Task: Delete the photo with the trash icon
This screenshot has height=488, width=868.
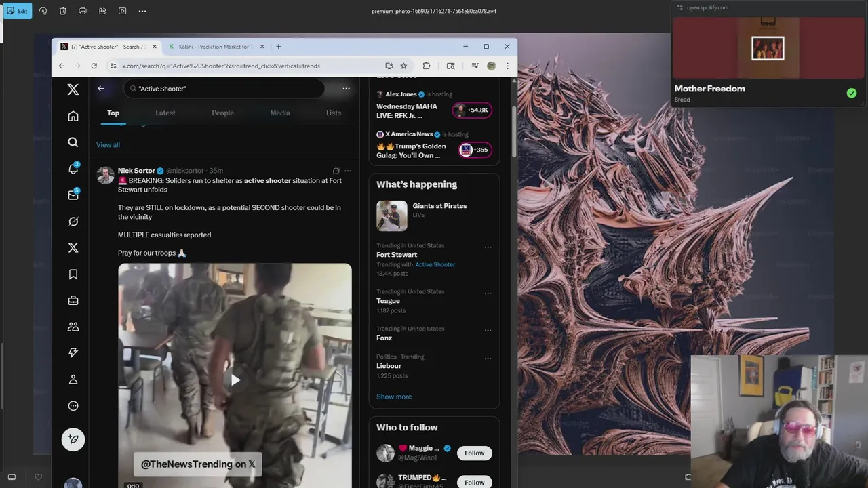Action: coord(62,11)
